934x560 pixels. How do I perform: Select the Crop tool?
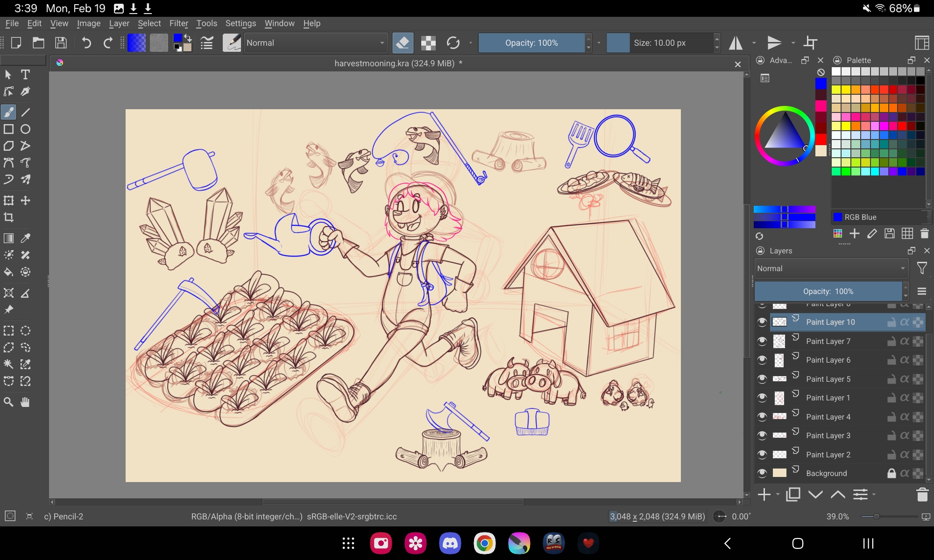point(8,217)
